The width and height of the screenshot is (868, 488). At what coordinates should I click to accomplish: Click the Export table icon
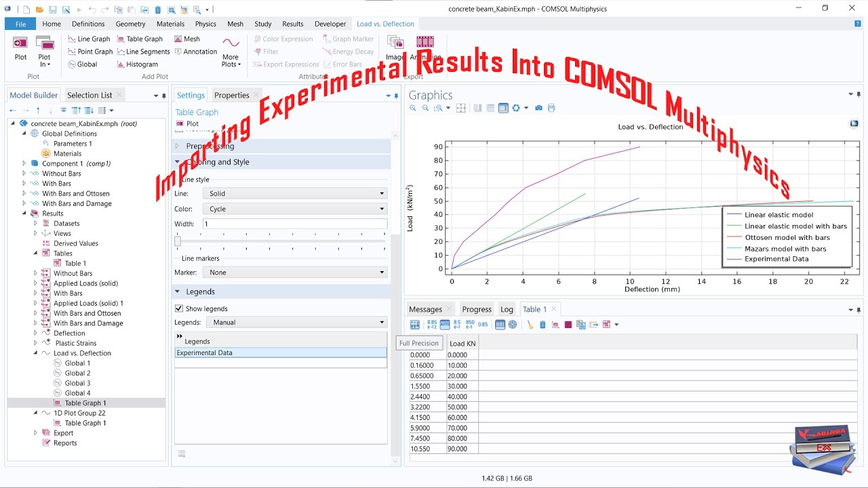point(594,325)
